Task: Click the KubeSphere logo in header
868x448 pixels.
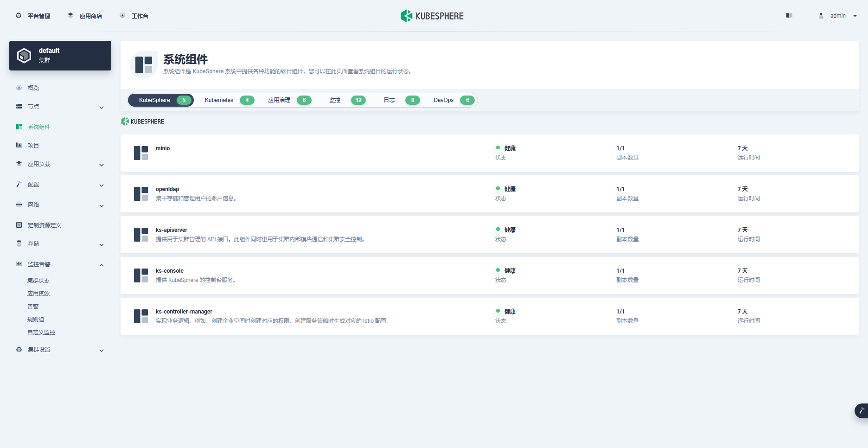Action: coord(432,16)
